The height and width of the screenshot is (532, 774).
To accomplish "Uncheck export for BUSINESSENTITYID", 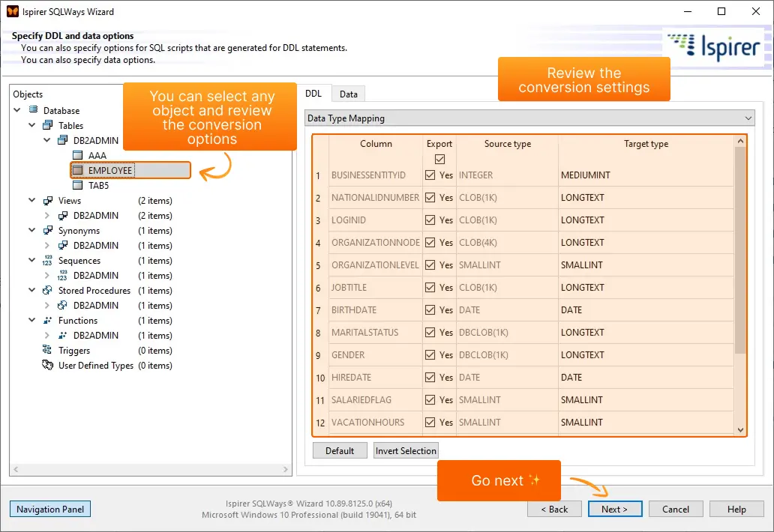I will pyautogui.click(x=430, y=175).
